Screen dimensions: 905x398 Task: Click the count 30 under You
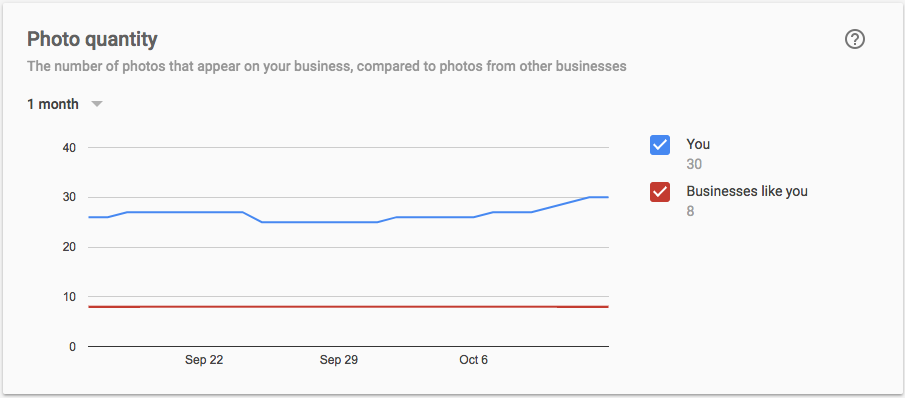coord(694,164)
